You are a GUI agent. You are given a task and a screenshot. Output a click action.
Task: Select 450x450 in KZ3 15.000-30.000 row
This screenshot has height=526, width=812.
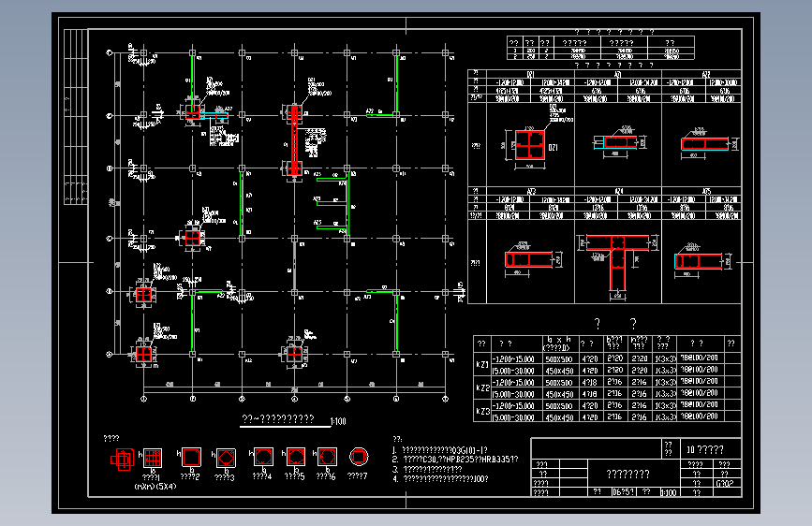pyautogui.click(x=559, y=417)
